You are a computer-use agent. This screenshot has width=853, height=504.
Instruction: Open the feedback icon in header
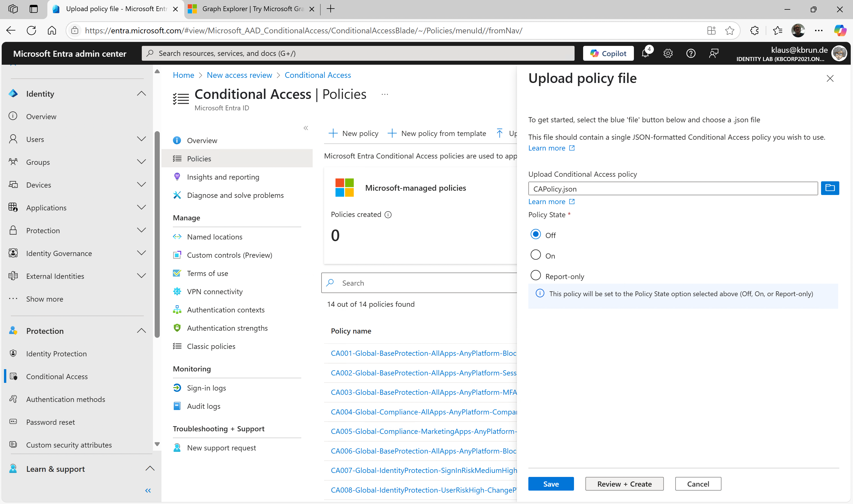pos(714,53)
